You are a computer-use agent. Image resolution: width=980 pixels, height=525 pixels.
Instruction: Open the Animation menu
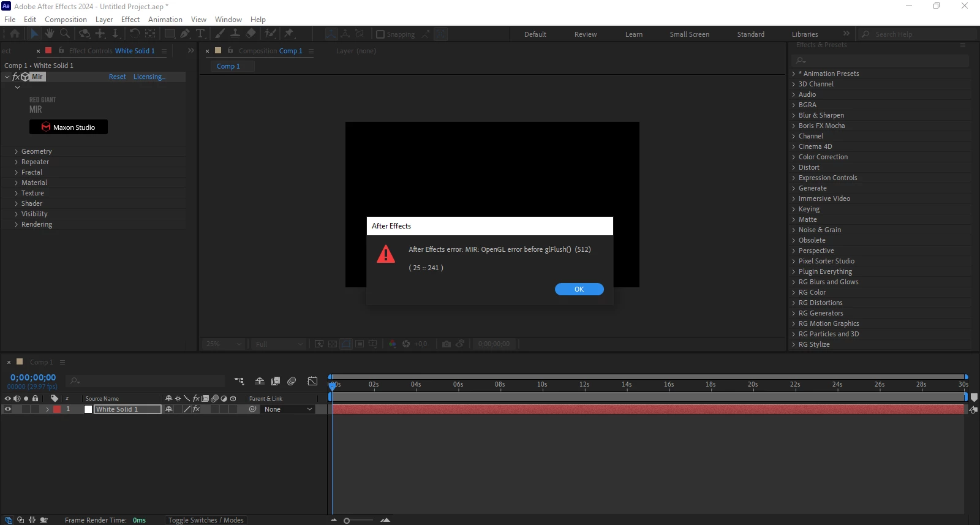point(165,20)
